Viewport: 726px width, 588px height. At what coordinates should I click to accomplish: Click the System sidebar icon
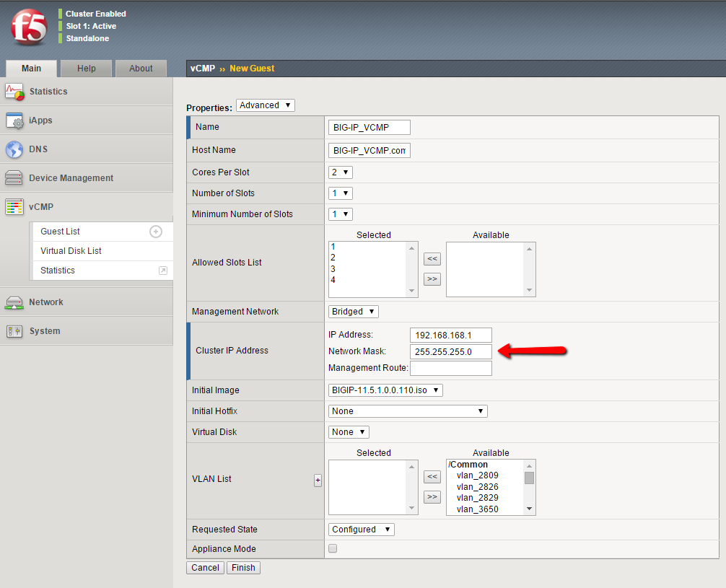tap(14, 331)
